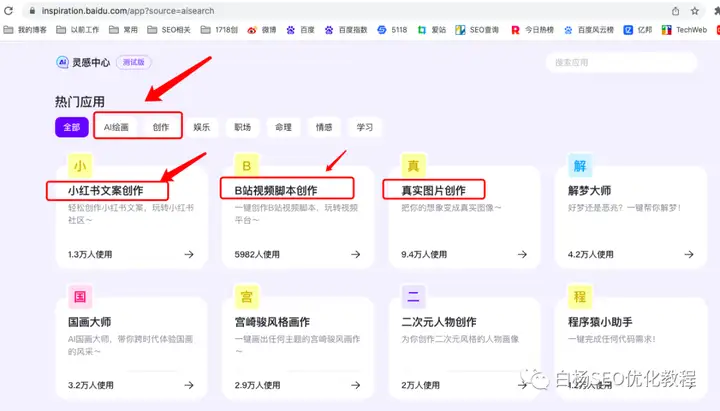The image size is (720, 411).
Task: Select the 全部 category tab
Action: tap(72, 127)
